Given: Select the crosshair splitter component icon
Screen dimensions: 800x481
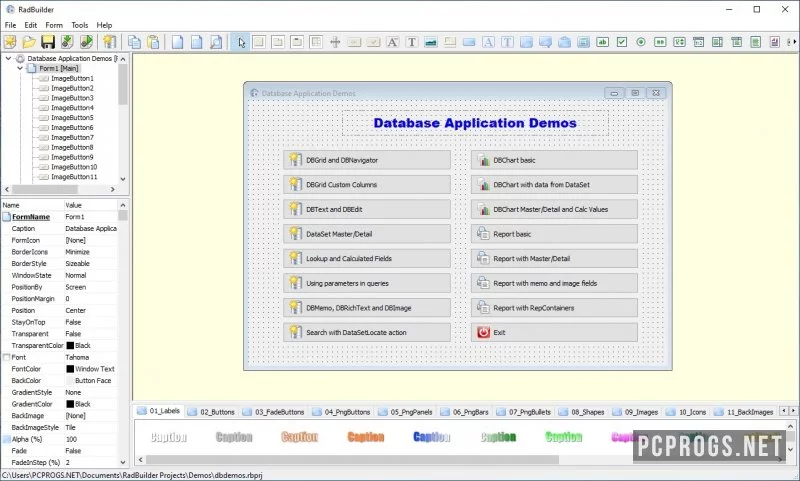Looking at the screenshot, I should pyautogui.click(x=335, y=42).
